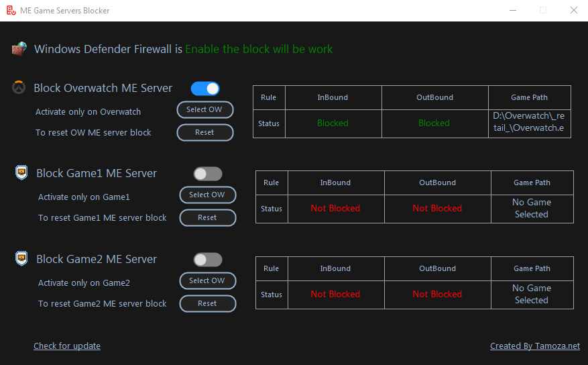The image size is (588, 365).
Task: Turn on the Block Game2 ME Server toggle
Action: [x=208, y=260]
